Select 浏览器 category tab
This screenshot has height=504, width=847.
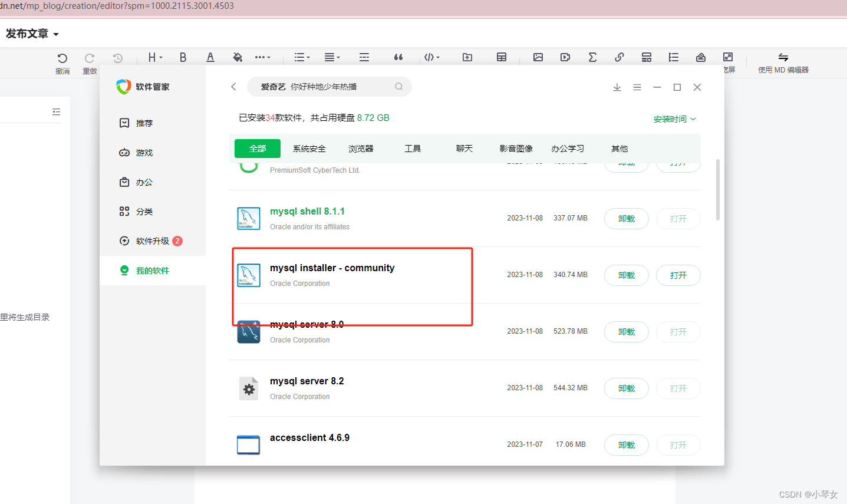point(361,149)
